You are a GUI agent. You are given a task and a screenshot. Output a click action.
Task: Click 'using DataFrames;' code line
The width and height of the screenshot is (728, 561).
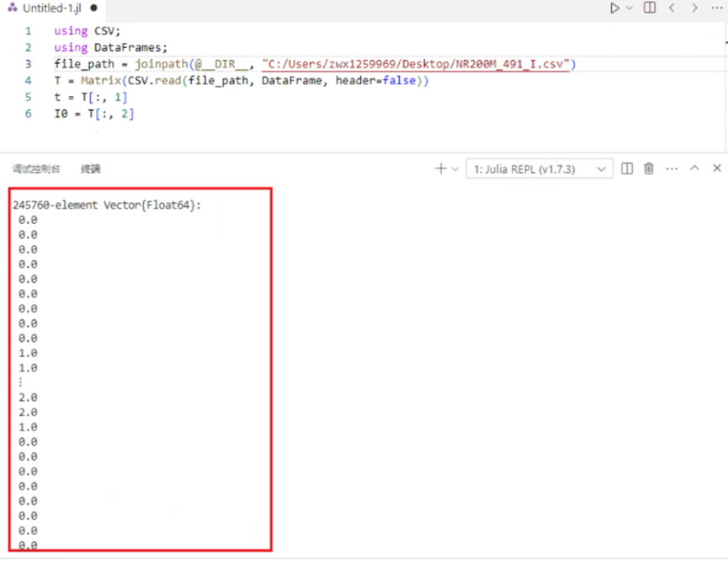pos(110,47)
